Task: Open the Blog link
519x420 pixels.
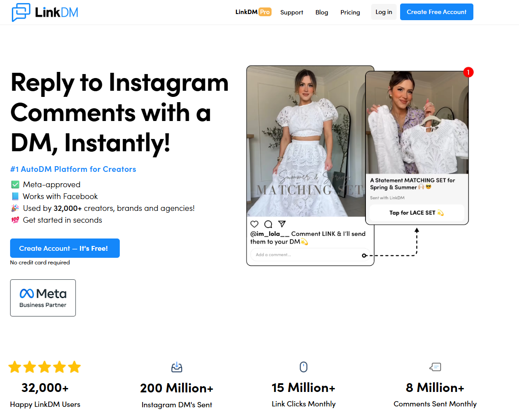Action: [322, 12]
